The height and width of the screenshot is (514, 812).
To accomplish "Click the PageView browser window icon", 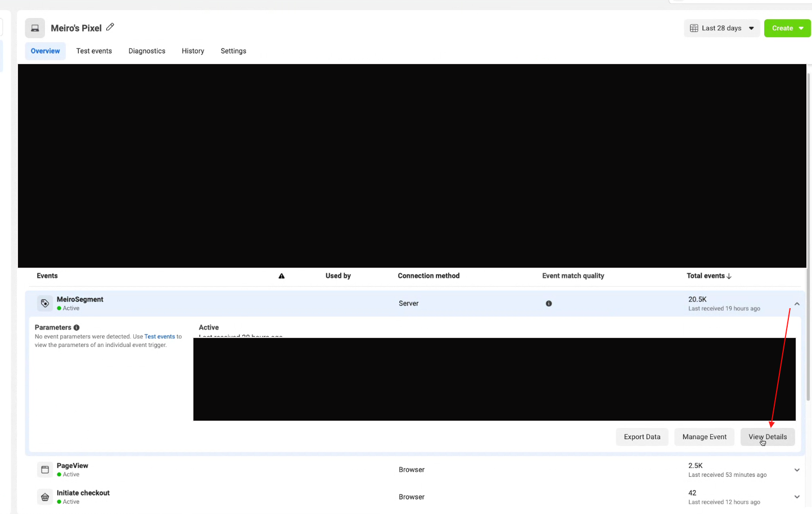I will click(x=45, y=470).
